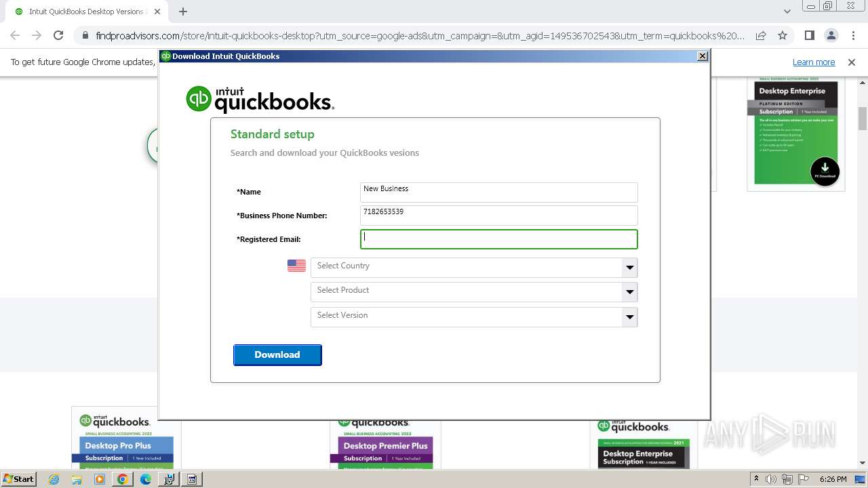Image resolution: width=868 pixels, height=488 pixels.
Task: Click the network icon in system tray
Action: pos(787,479)
